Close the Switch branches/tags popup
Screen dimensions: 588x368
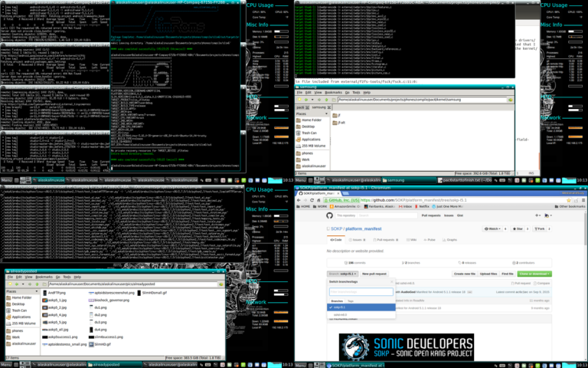(x=392, y=281)
